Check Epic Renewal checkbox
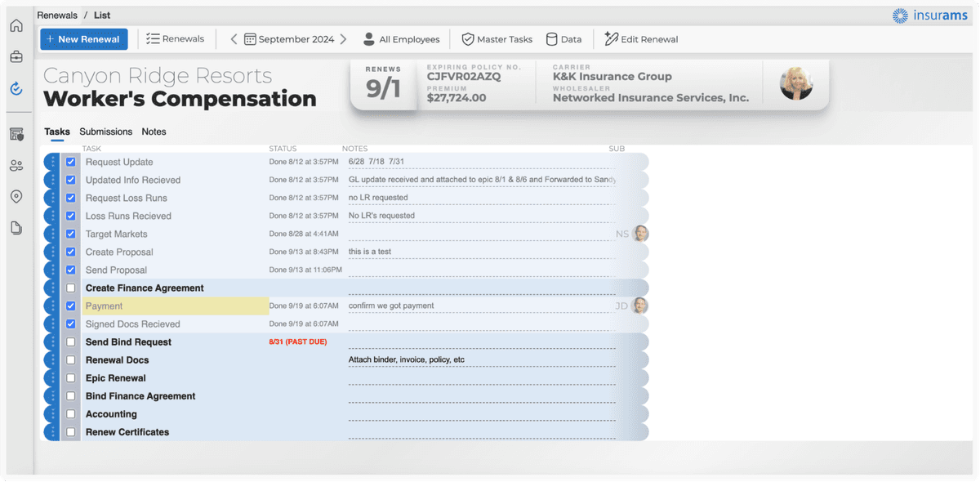Viewport: 980px width, 482px height. coord(71,377)
